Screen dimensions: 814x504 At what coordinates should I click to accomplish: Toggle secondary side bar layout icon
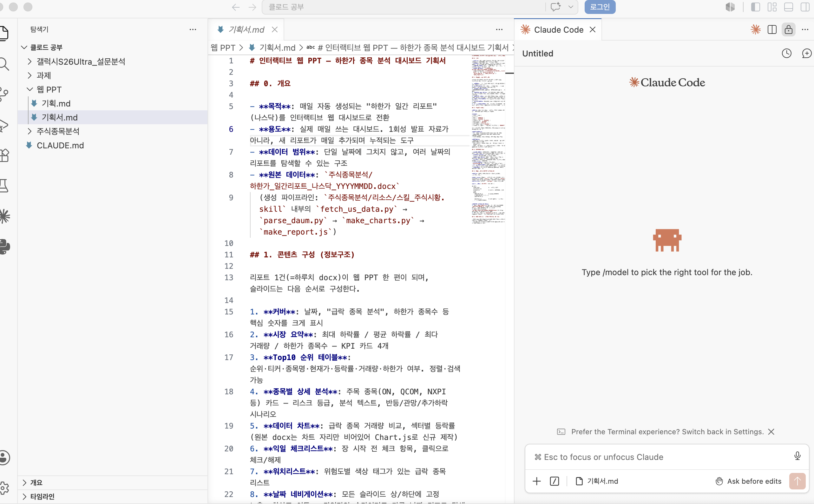tap(805, 7)
